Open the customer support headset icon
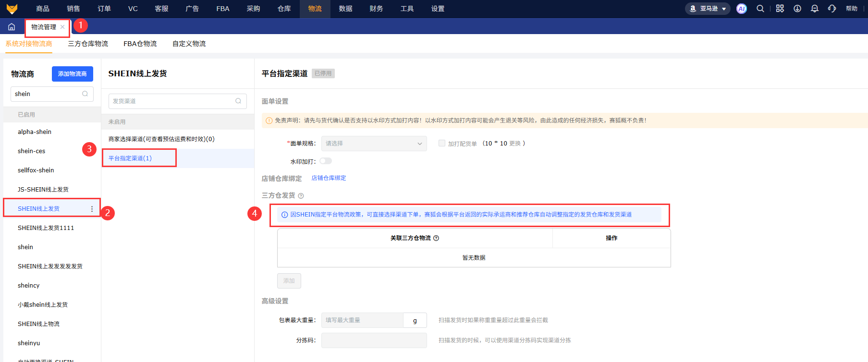The image size is (868, 362). pyautogui.click(x=832, y=9)
